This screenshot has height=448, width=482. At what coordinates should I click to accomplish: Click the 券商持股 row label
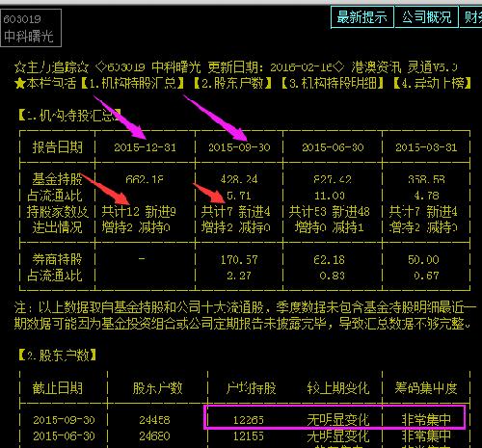click(x=57, y=259)
